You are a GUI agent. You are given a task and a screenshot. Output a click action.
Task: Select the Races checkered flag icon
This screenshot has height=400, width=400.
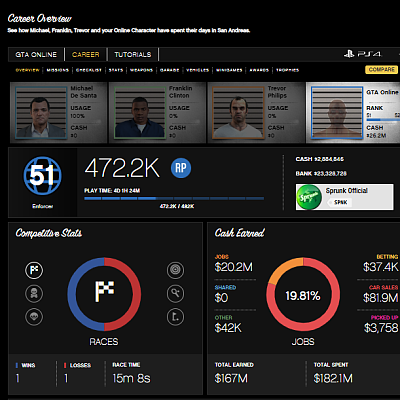point(34,270)
